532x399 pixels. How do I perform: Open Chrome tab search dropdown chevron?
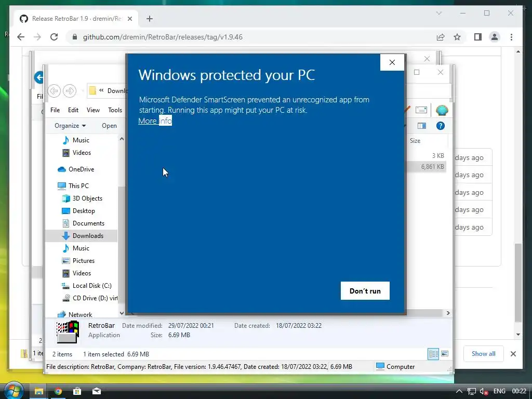(438, 13)
